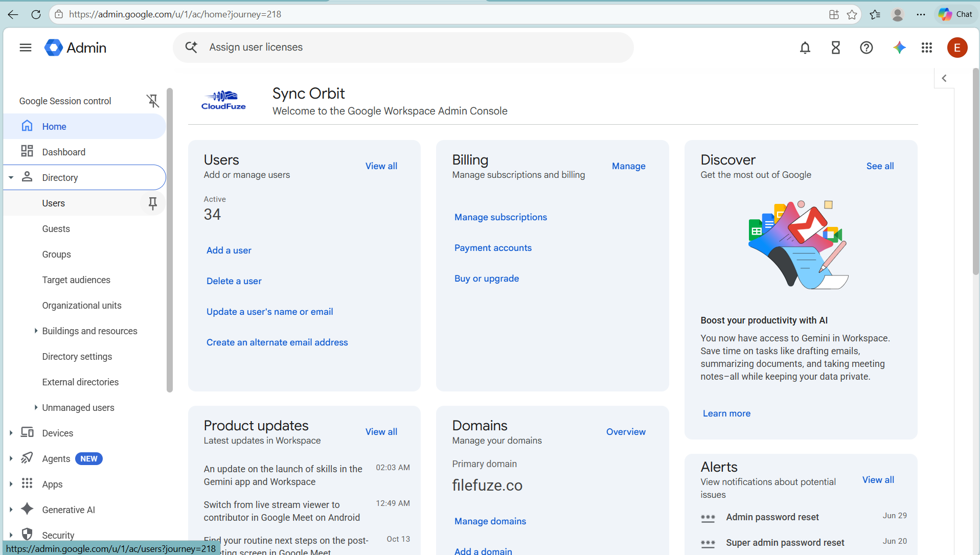Screen dimensions: 980x555
Task: Expand the Apps section
Action: (x=11, y=484)
